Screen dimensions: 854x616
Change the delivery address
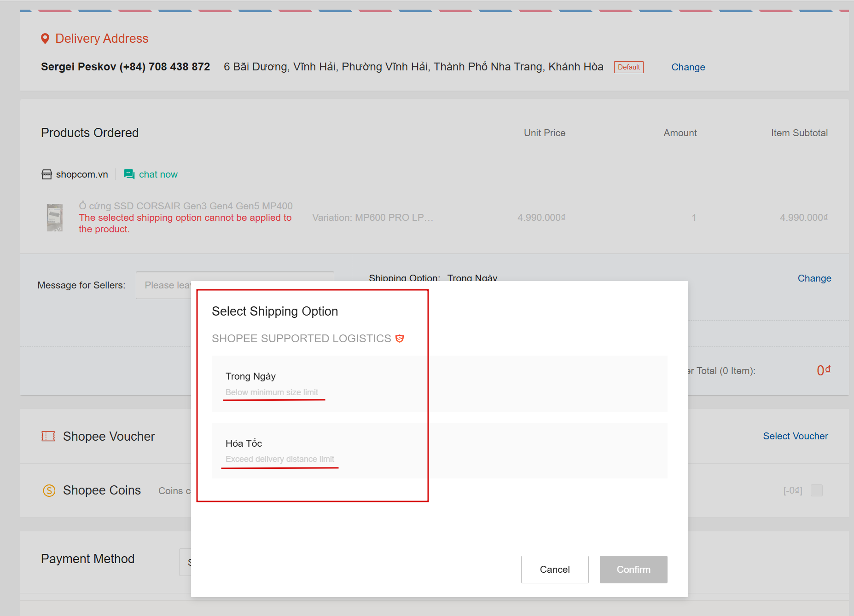(688, 67)
